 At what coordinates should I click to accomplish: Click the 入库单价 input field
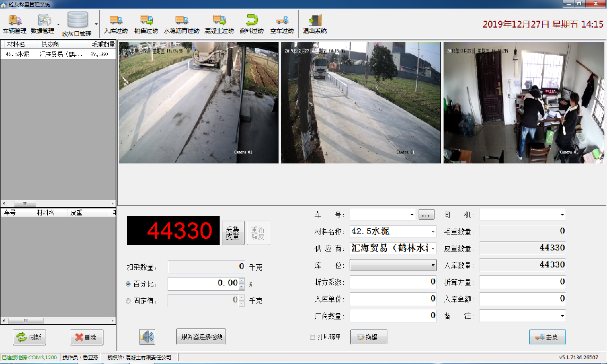393,299
